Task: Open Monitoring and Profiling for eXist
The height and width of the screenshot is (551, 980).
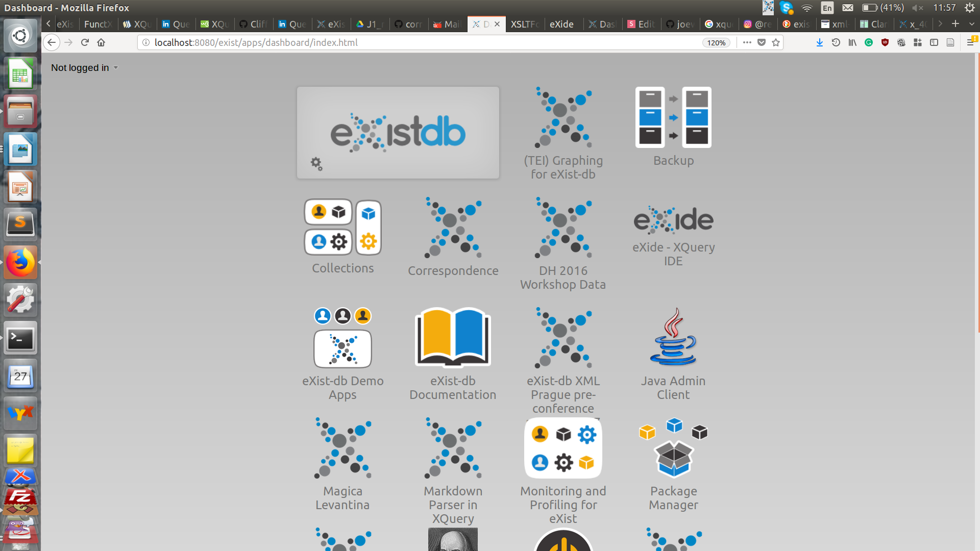Action: click(x=563, y=448)
